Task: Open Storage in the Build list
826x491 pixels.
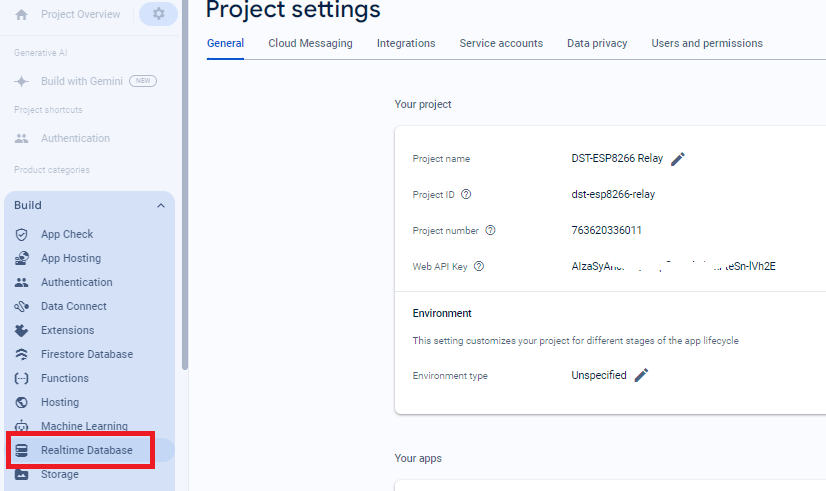Action: (x=59, y=474)
